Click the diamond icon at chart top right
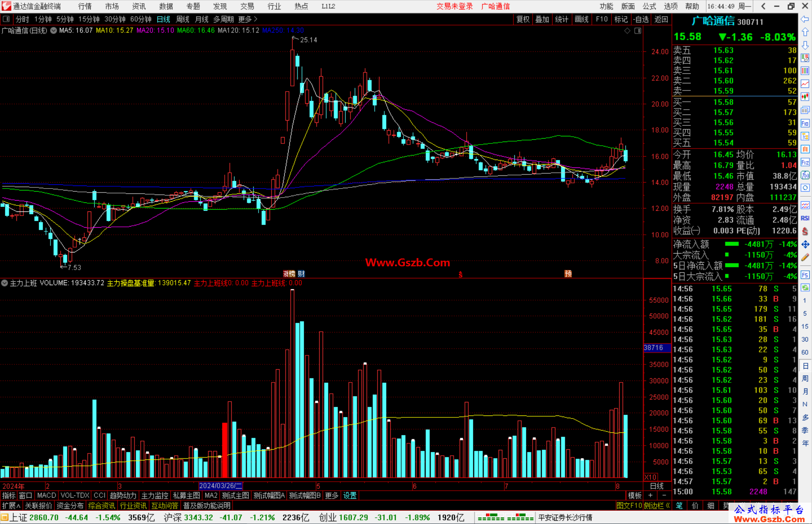Screen dimensions: 812x524 coord(627,31)
